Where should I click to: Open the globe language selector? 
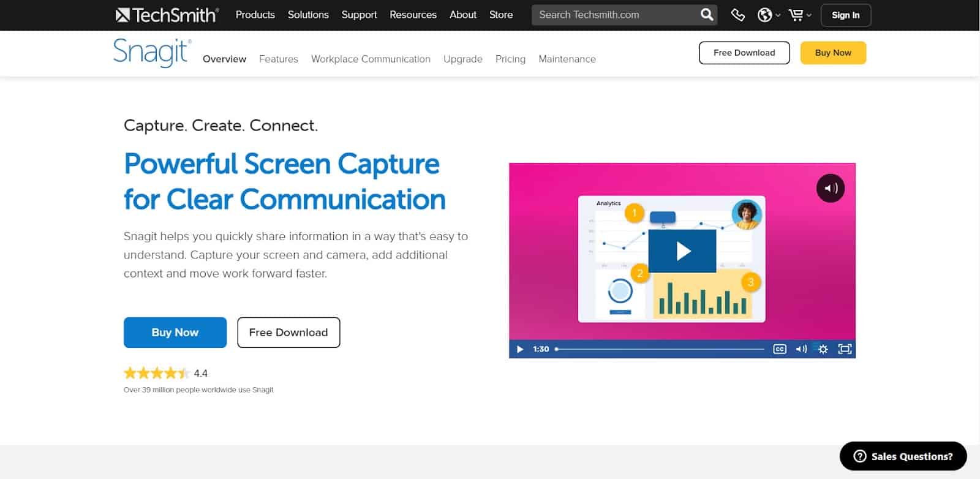pyautogui.click(x=768, y=15)
